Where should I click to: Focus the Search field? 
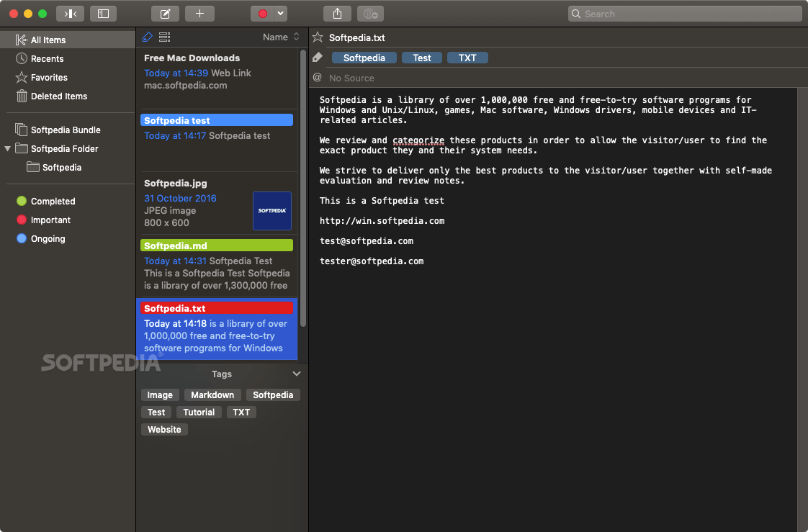click(x=685, y=14)
